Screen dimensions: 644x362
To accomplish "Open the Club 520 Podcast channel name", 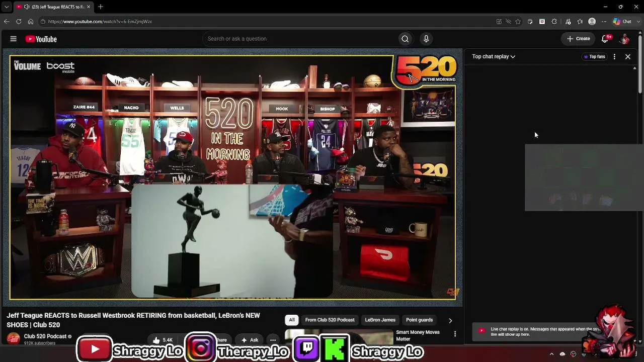I will (45, 336).
